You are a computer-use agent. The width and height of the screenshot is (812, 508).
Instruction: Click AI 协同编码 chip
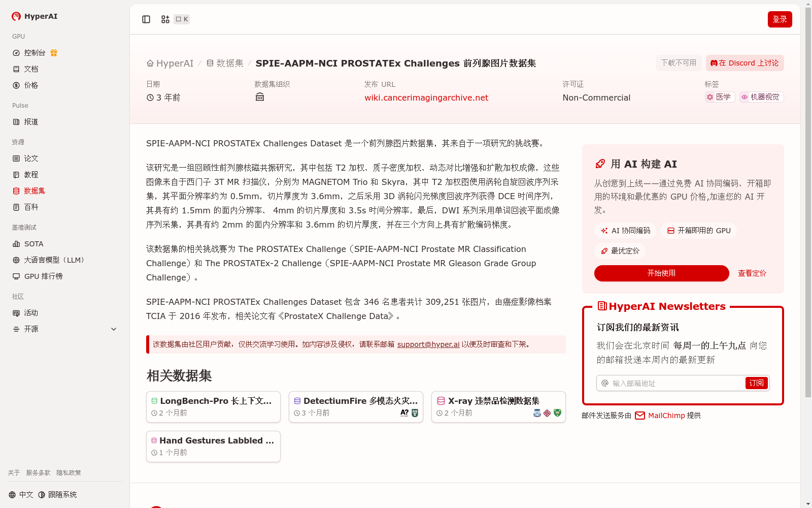tap(625, 231)
